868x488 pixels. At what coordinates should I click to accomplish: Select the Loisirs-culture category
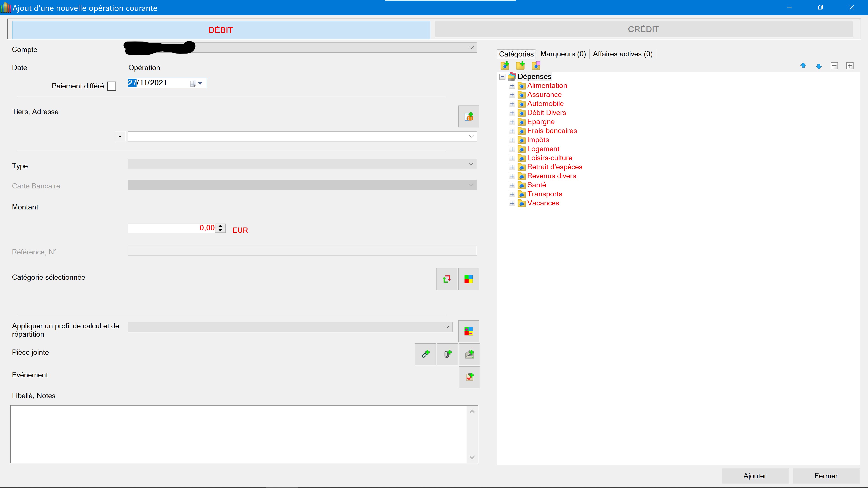click(x=550, y=158)
